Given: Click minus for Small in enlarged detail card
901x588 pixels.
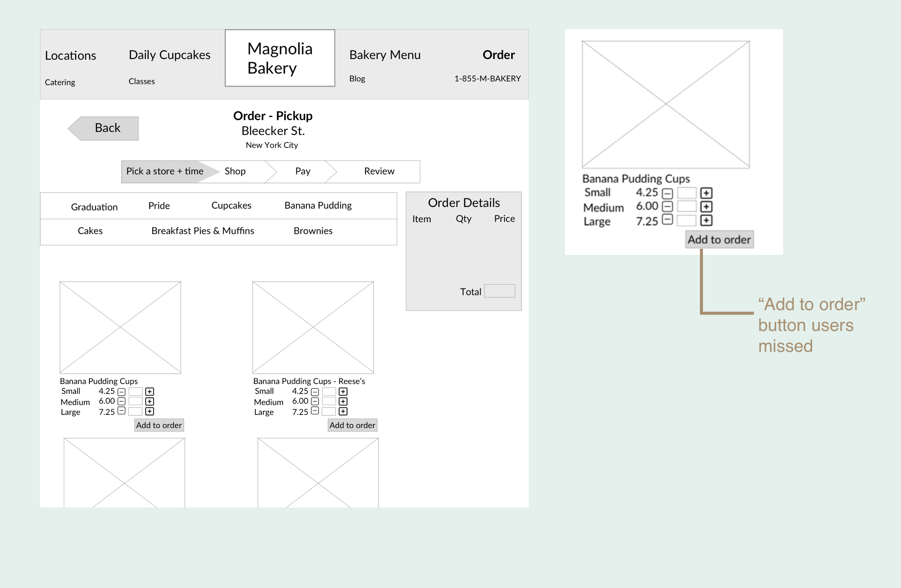Looking at the screenshot, I should click(668, 194).
